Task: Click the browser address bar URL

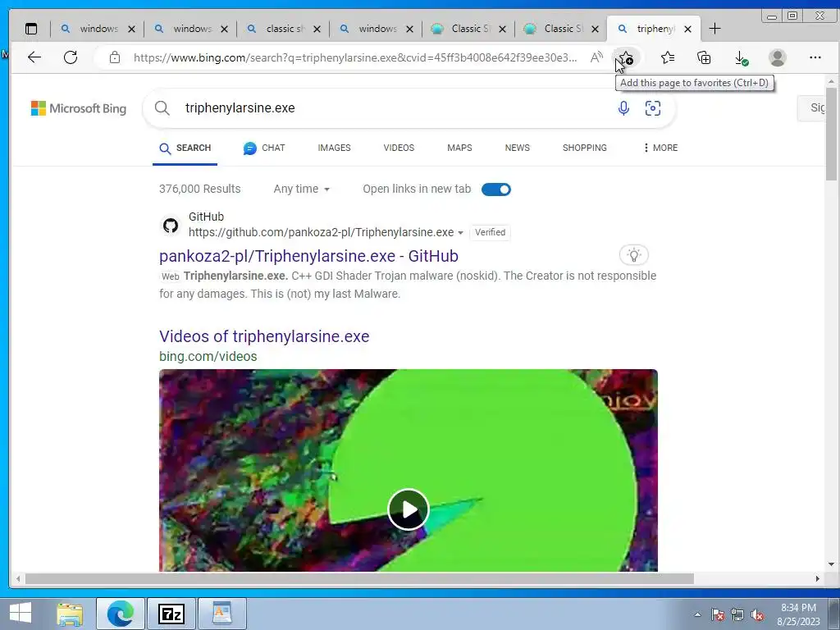Action: click(356, 57)
